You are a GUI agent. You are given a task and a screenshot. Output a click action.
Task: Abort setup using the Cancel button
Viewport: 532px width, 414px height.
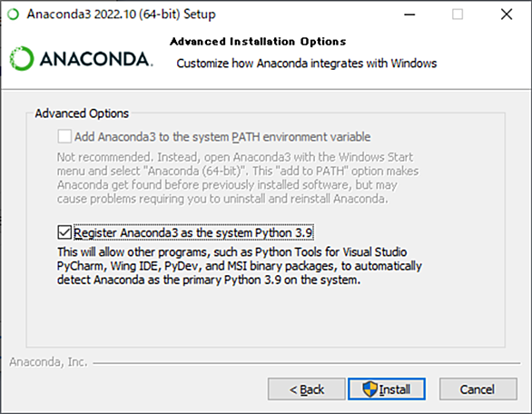coord(478,389)
